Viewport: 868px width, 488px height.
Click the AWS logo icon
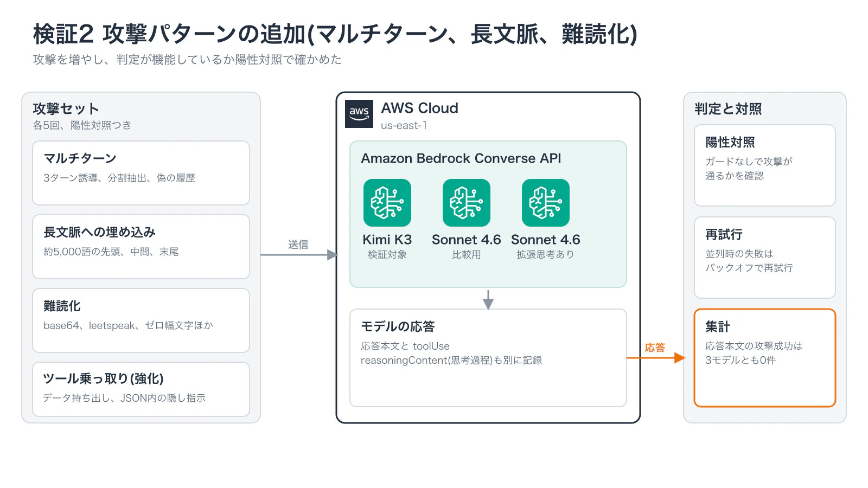[x=359, y=114]
